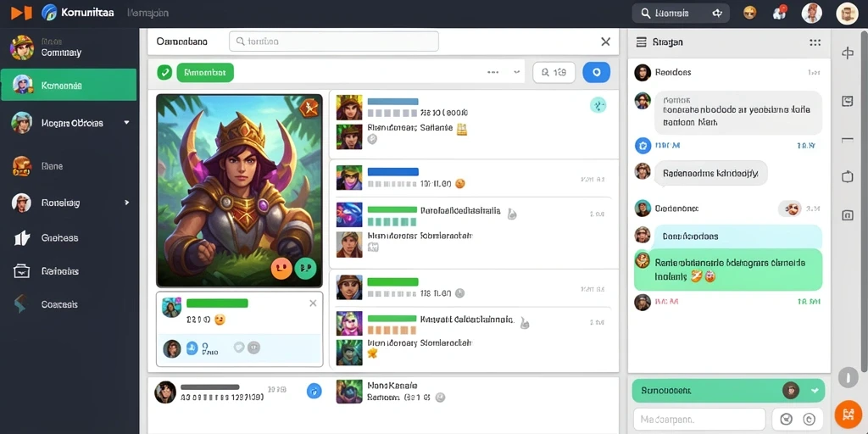Click the grey circle button above the orange floating button
The height and width of the screenshot is (434, 868).
(x=848, y=377)
